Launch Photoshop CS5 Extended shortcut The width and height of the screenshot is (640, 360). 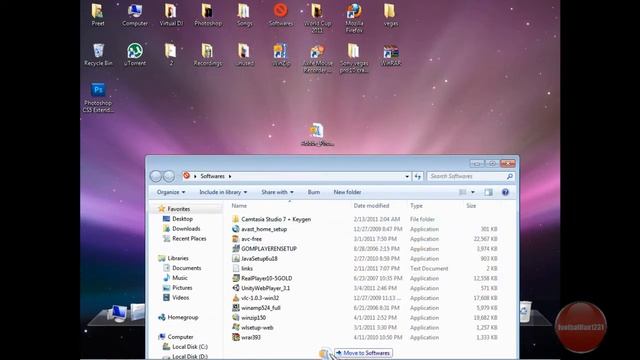click(98, 98)
